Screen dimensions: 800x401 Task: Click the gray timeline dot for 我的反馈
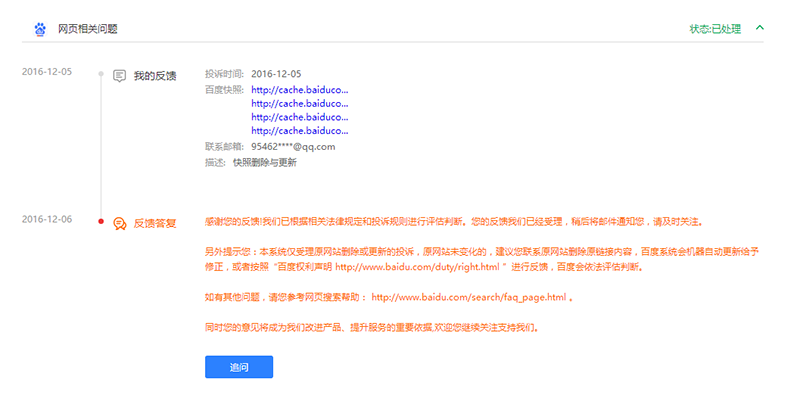click(x=101, y=74)
